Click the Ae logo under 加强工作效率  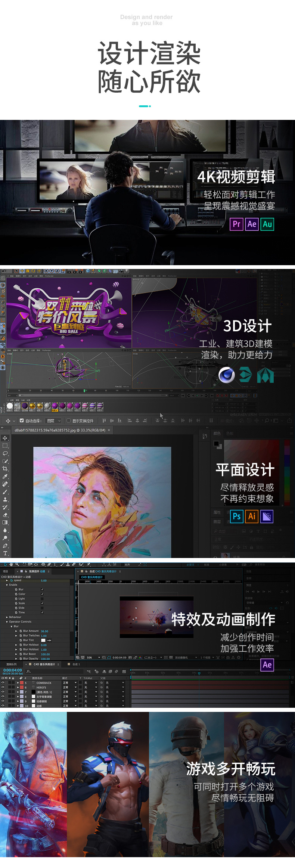tap(267, 665)
